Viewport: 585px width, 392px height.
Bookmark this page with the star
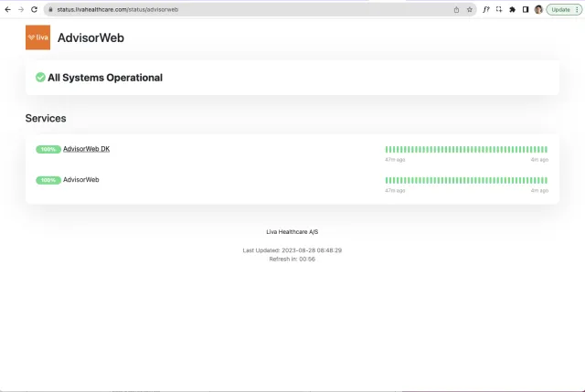click(x=469, y=10)
